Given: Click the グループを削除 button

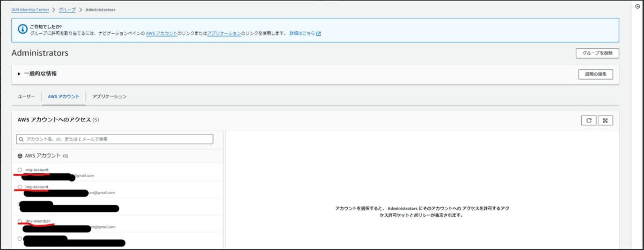Looking at the screenshot, I should click(597, 53).
